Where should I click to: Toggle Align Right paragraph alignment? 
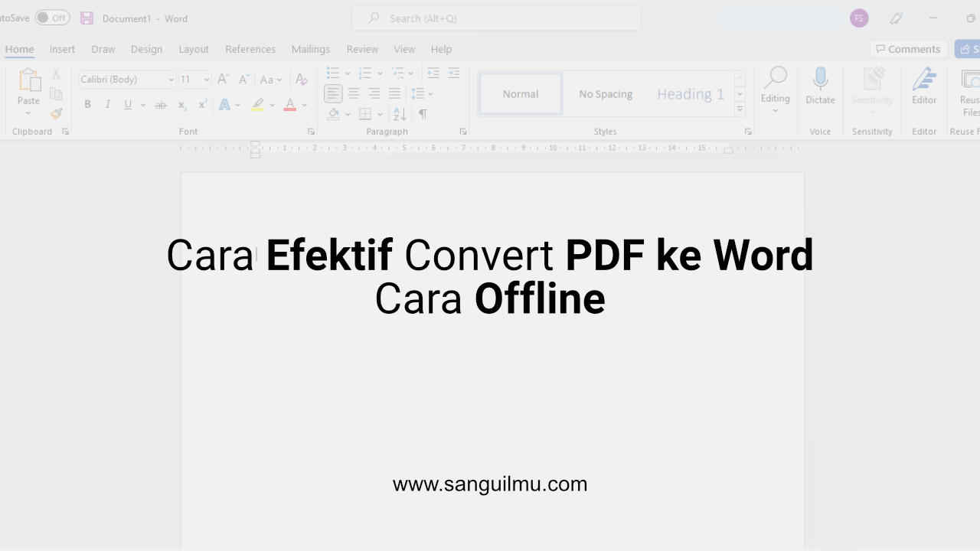(374, 94)
